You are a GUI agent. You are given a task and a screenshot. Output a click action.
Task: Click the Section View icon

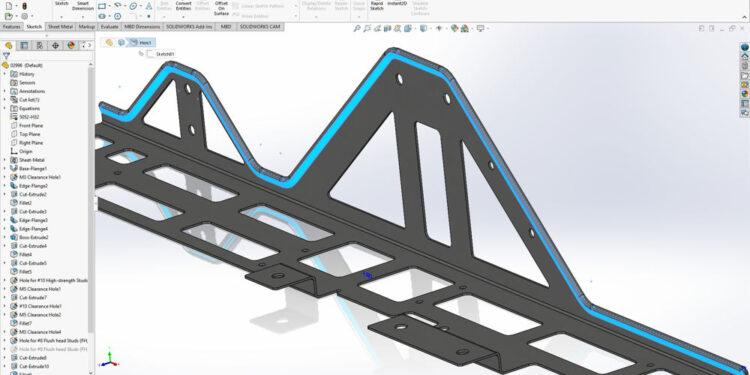(387, 29)
